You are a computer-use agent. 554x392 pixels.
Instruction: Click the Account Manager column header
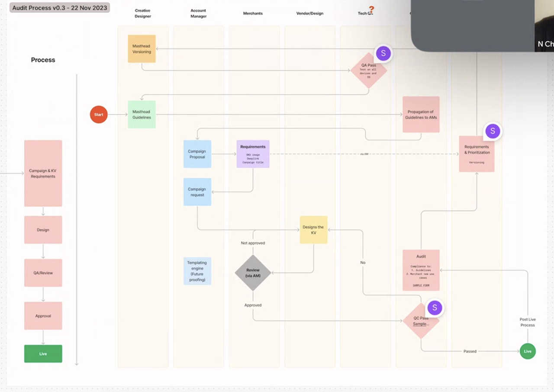(198, 13)
